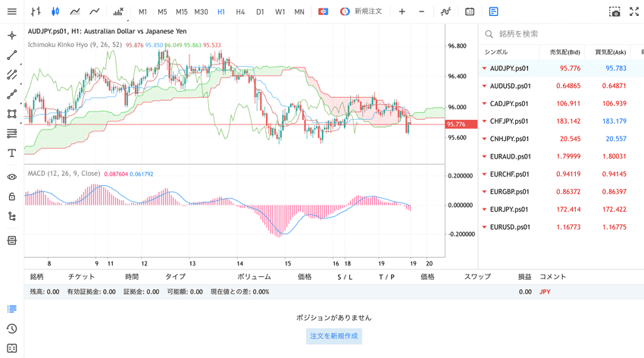
Task: Switch to candlestick chart style
Action: (55, 11)
